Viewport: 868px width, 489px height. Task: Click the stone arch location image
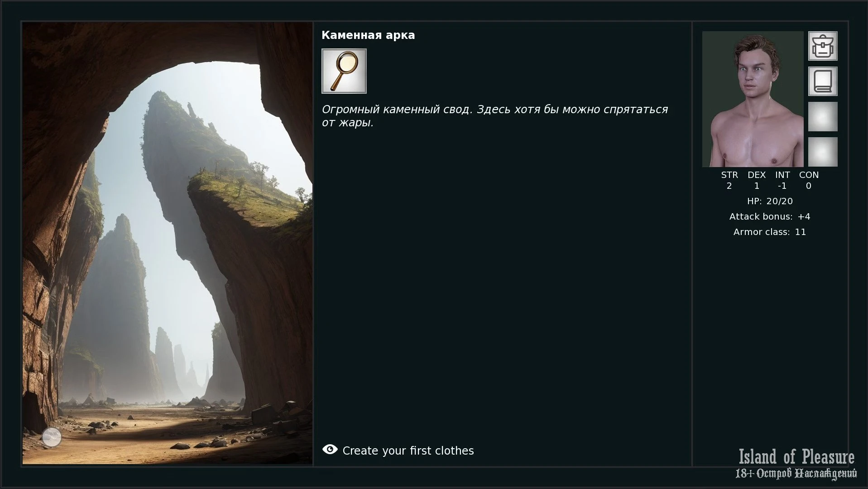click(168, 243)
